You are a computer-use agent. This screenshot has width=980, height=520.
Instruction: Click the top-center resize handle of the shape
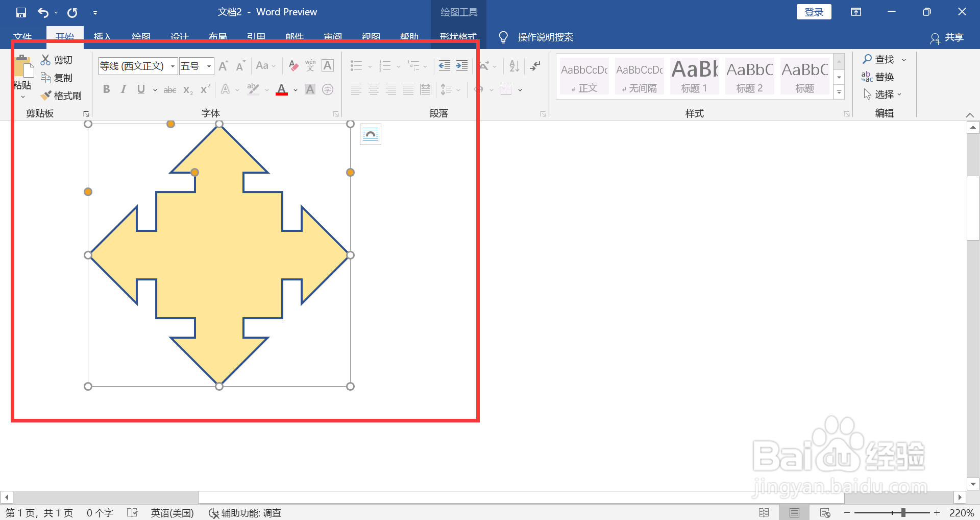click(x=219, y=124)
